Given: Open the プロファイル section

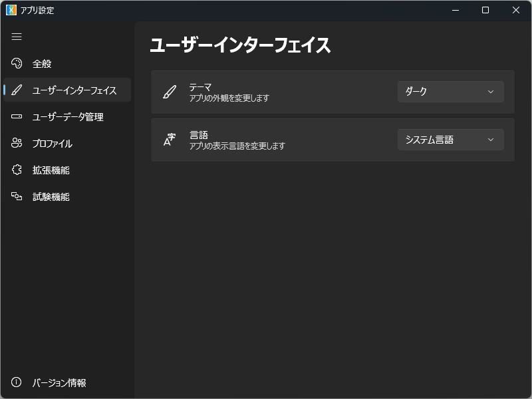Looking at the screenshot, I should point(67,143).
